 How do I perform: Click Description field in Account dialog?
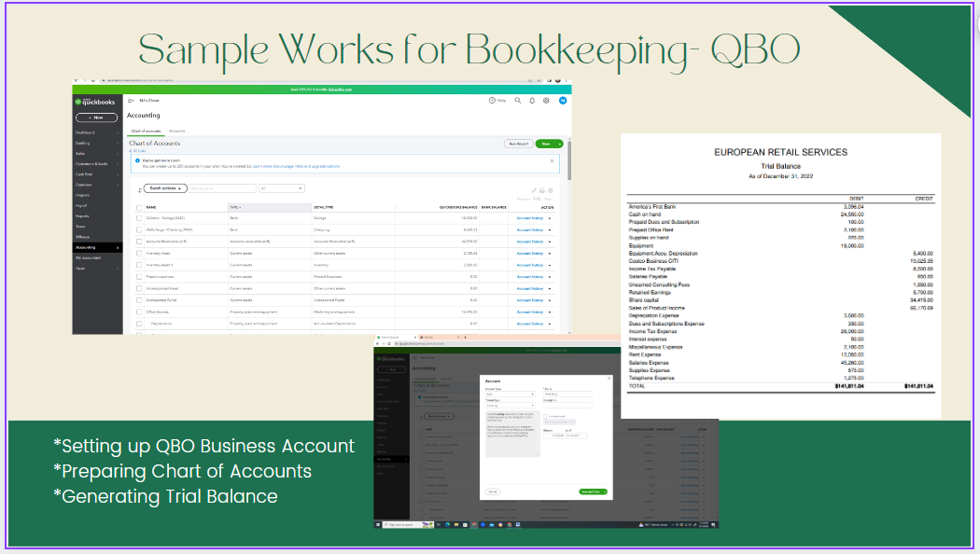(567, 406)
